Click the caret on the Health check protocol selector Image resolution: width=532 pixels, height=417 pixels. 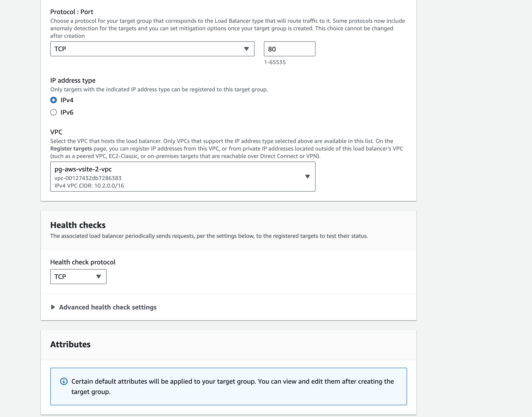click(x=98, y=277)
